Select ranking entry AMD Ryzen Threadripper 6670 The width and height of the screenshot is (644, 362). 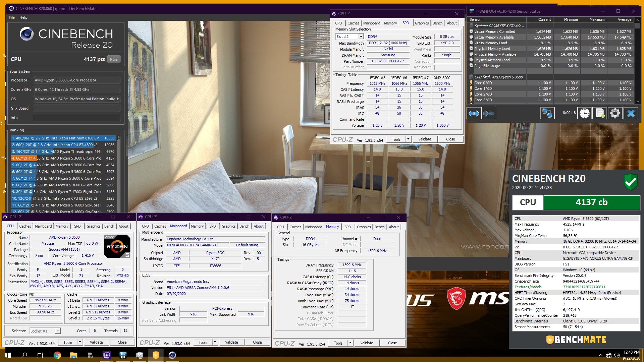63,152
